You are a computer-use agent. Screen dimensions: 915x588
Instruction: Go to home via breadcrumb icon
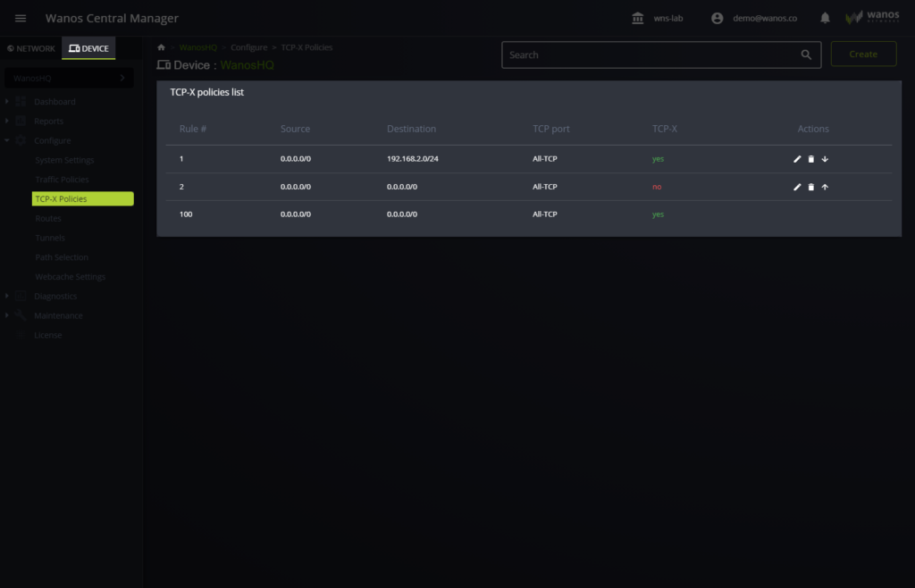pos(161,47)
